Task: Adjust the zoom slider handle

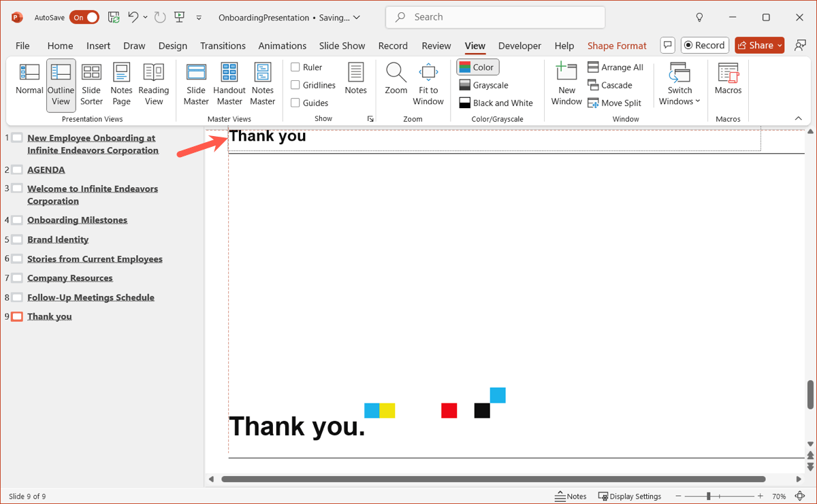Action: [709, 497]
